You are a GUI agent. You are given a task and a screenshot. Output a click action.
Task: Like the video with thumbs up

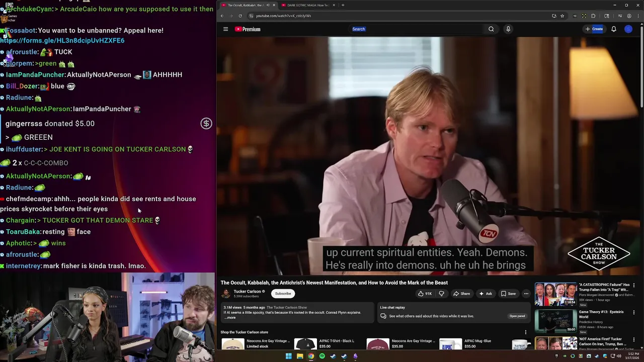425,294
